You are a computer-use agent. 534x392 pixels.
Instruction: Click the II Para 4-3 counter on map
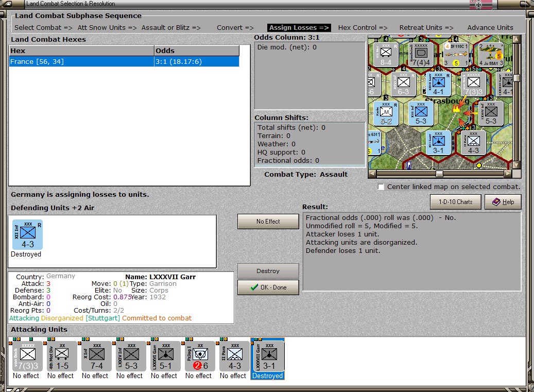click(473, 143)
